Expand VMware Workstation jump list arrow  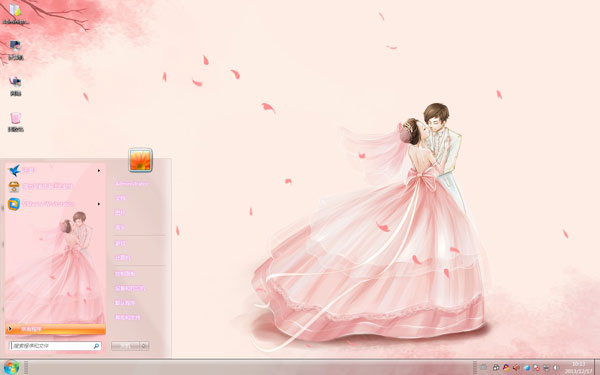pyautogui.click(x=99, y=204)
